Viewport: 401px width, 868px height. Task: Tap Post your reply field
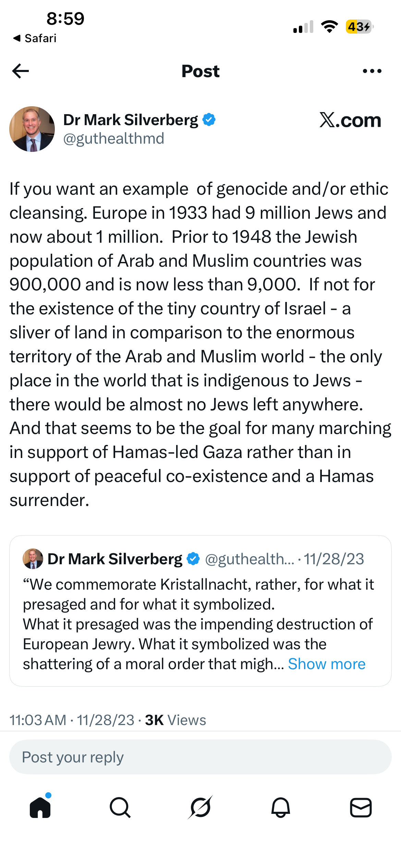[200, 757]
